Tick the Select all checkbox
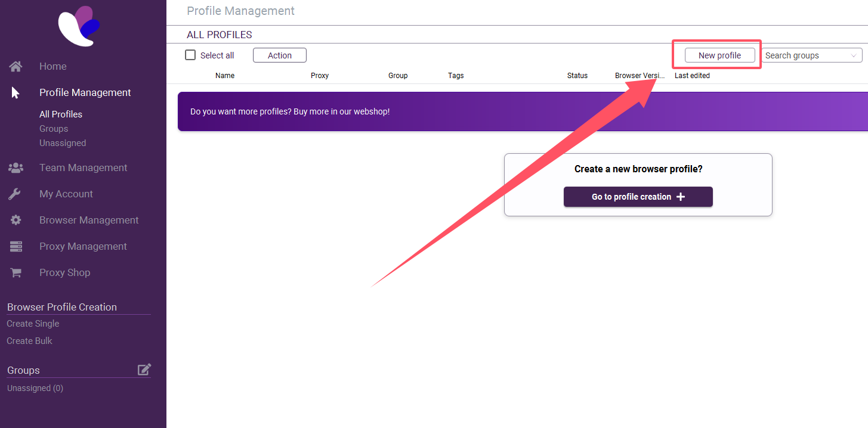Image resolution: width=868 pixels, height=428 pixels. 190,55
